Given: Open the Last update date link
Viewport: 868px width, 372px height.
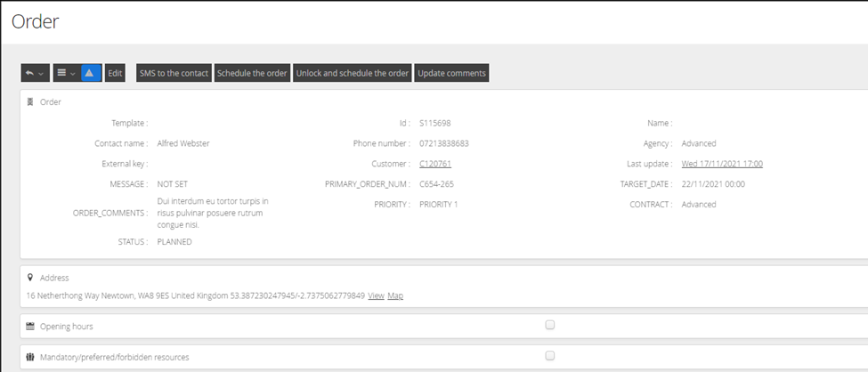Looking at the screenshot, I should tap(722, 164).
